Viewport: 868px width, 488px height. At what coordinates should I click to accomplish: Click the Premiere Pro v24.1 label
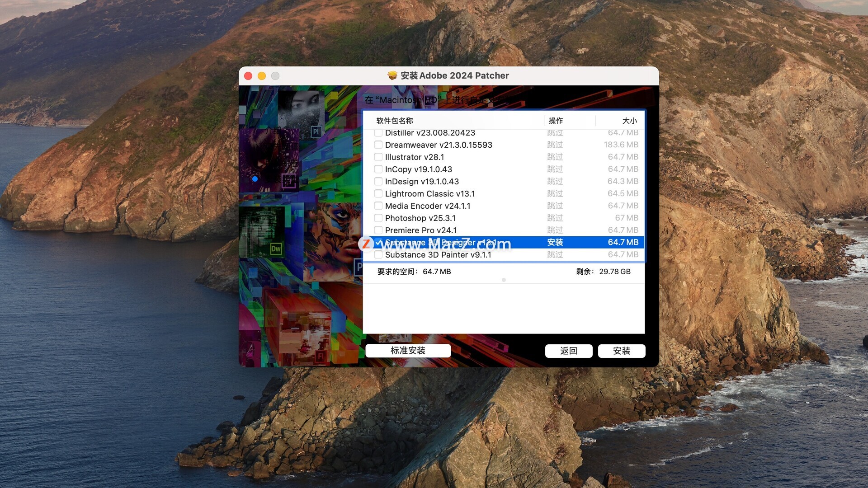click(421, 230)
